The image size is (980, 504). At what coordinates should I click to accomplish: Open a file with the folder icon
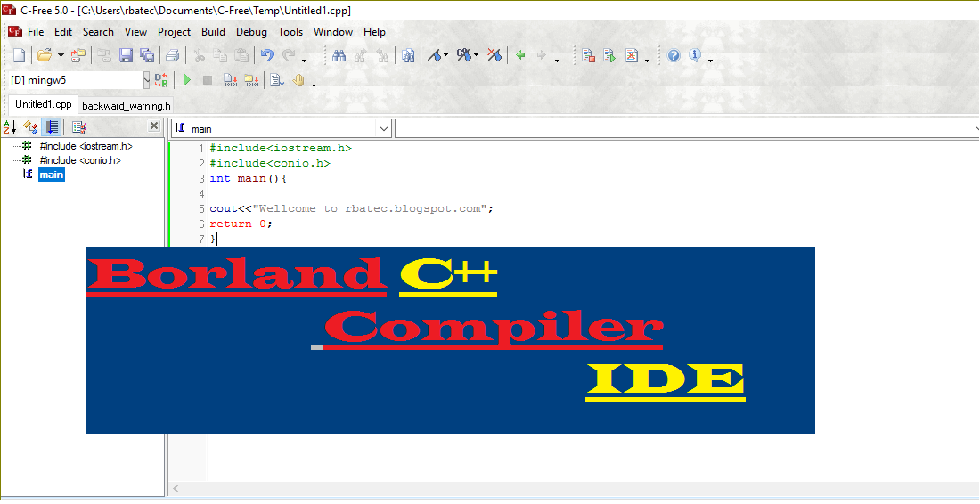[x=45, y=55]
